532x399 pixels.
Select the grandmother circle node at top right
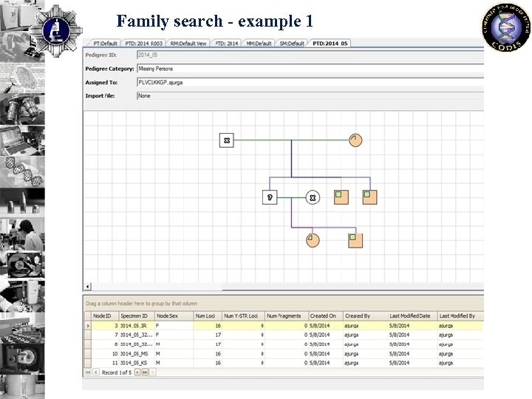click(355, 140)
